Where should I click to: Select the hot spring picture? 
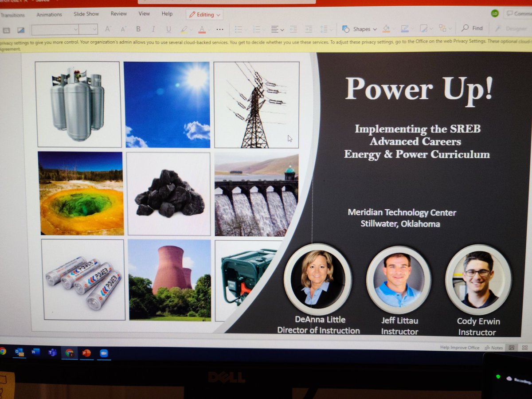81,193
